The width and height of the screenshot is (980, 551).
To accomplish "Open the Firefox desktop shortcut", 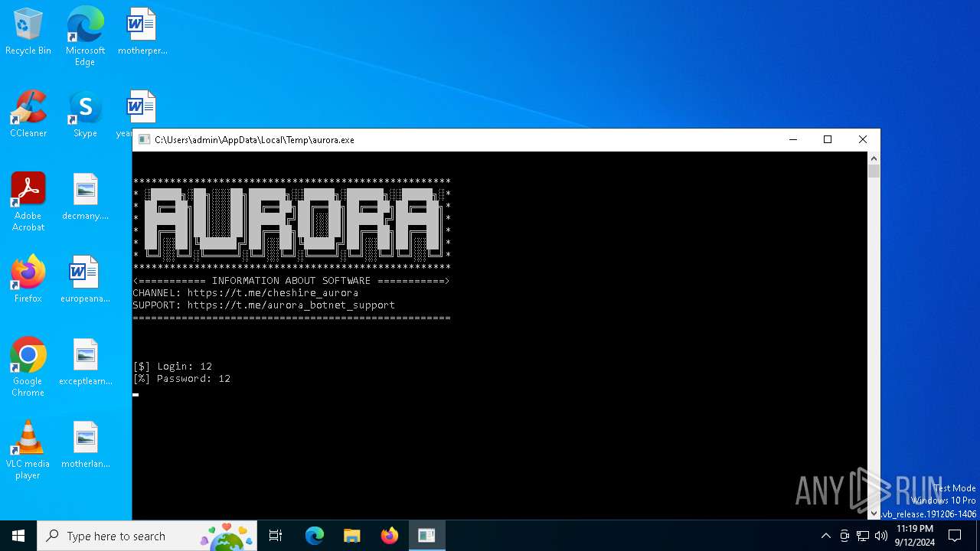I will click(28, 279).
